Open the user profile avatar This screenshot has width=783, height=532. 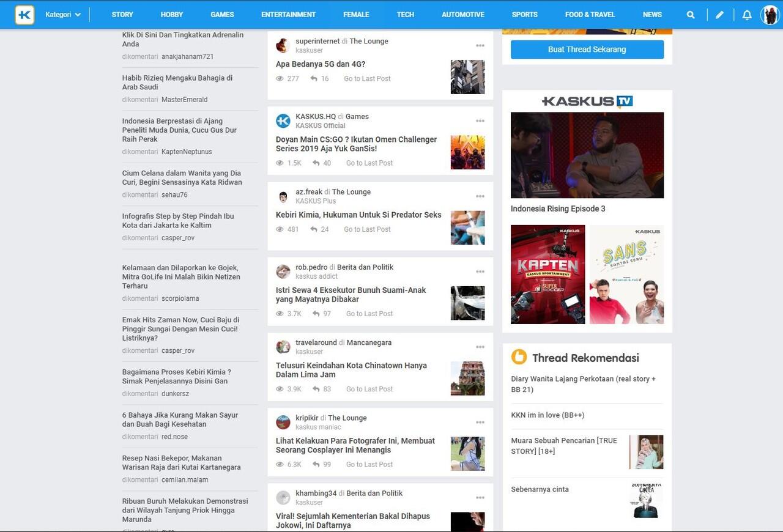point(770,15)
